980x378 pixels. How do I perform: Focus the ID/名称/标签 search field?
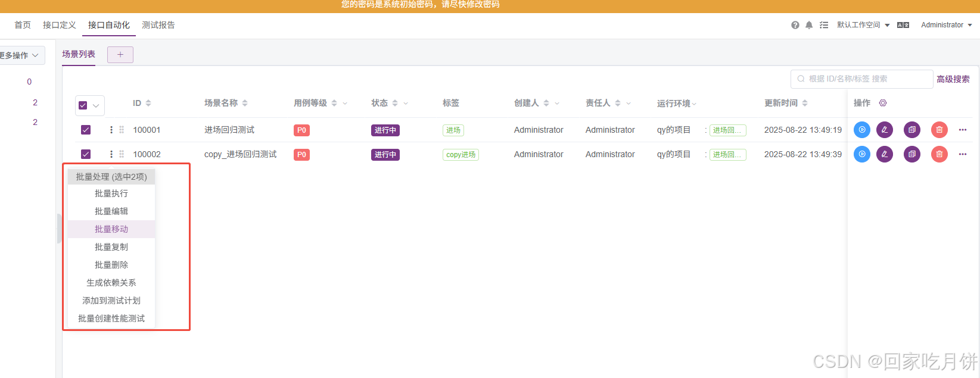(861, 79)
